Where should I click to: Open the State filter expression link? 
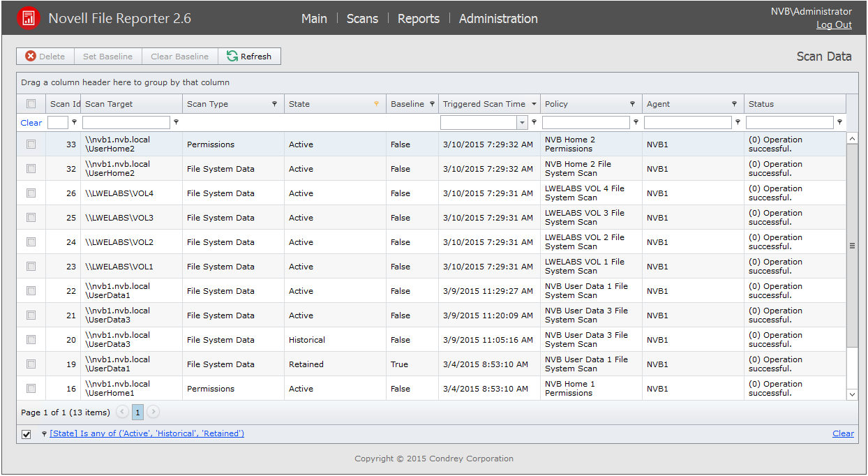pos(147,433)
